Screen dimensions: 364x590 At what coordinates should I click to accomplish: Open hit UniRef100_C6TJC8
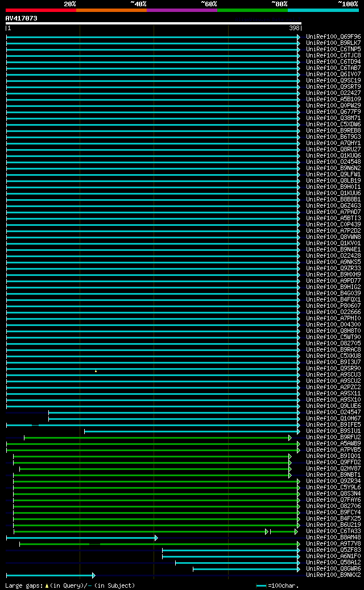pos(333,56)
